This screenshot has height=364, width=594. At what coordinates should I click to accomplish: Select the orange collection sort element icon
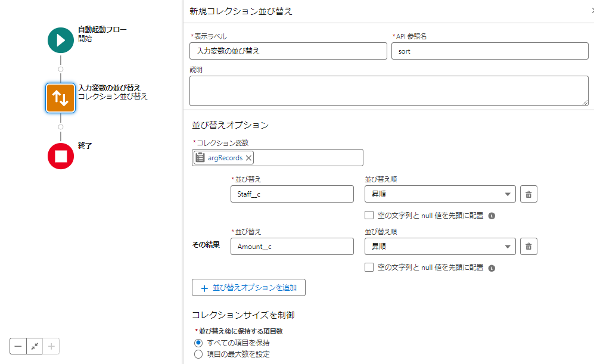click(x=61, y=98)
